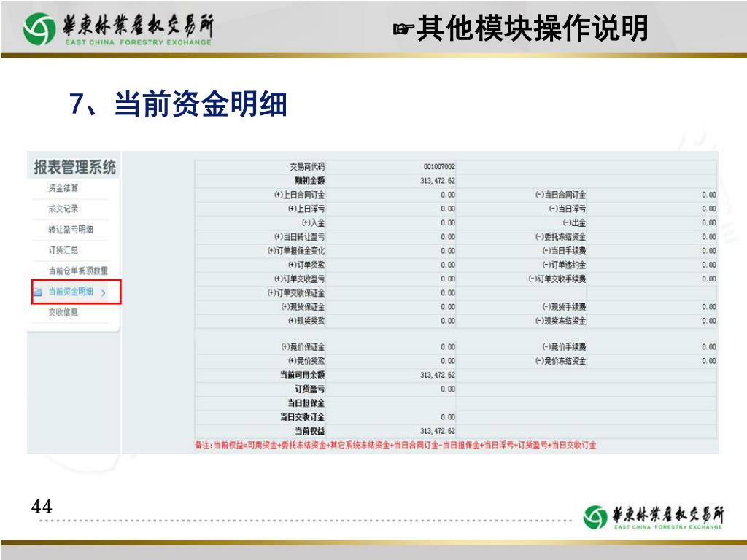Image resolution: width=747 pixels, height=560 pixels.
Task: Click the (+)入金 label
Action: tap(314, 223)
